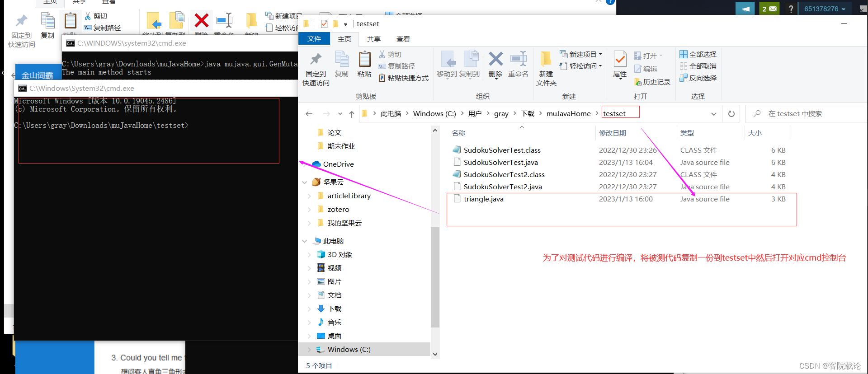Toggle the checkmark icon in testset title bar
Viewport: 868px width, 374px height.
[x=324, y=24]
